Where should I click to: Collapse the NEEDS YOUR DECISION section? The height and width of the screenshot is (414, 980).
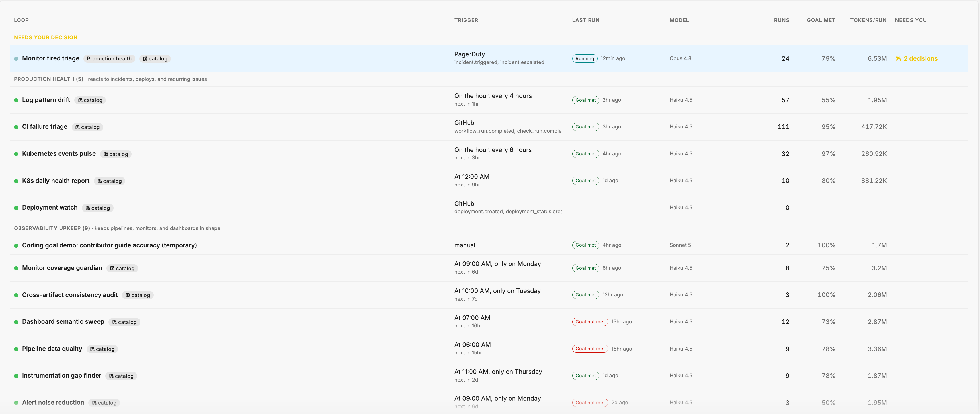point(46,37)
